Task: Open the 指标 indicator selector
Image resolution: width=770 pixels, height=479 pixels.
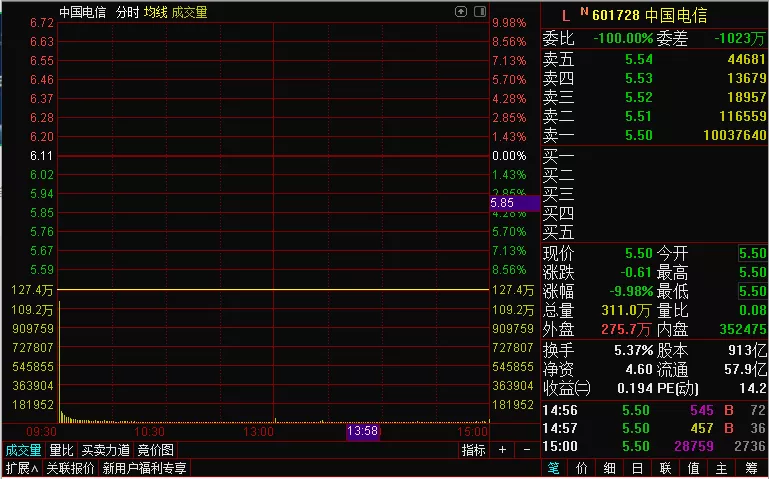Action: click(x=473, y=450)
